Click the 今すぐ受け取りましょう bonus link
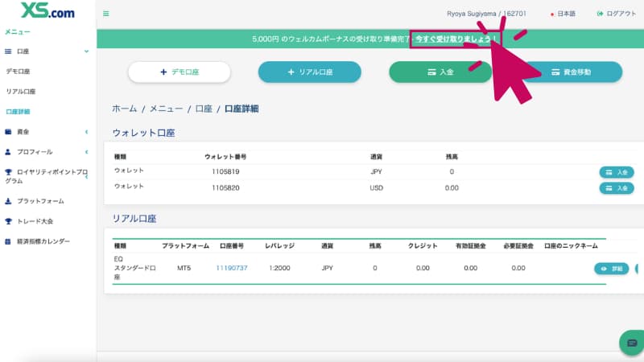 tap(455, 39)
